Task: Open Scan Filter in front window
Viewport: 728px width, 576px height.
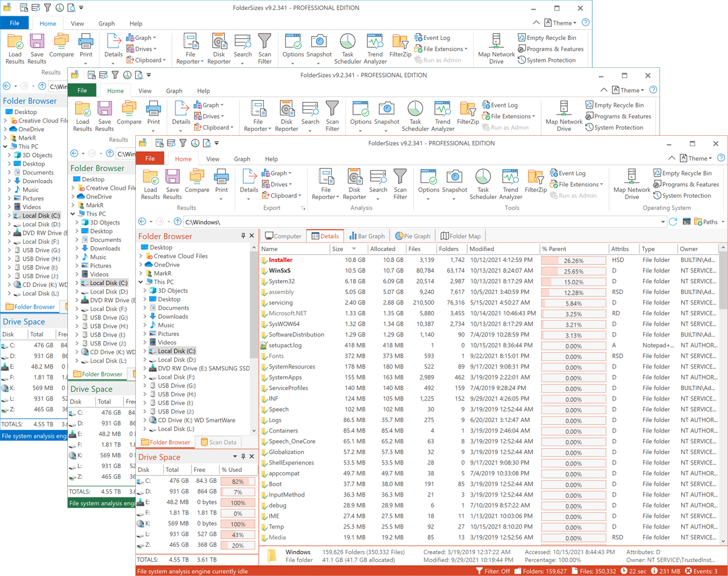Action: pyautogui.click(x=400, y=184)
